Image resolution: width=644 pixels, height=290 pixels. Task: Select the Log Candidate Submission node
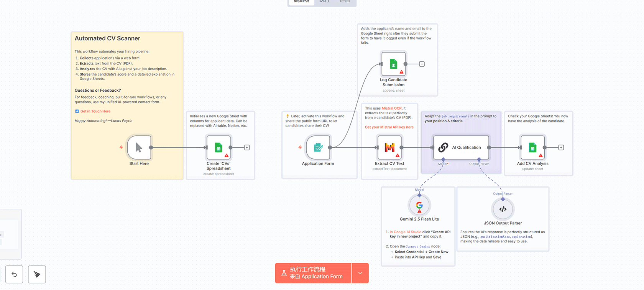tap(393, 64)
